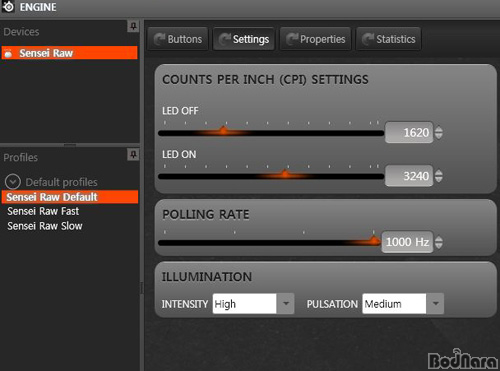This screenshot has width=500, height=371.
Task: Decrease LED OFF CPI with down arrow
Action: click(439, 136)
